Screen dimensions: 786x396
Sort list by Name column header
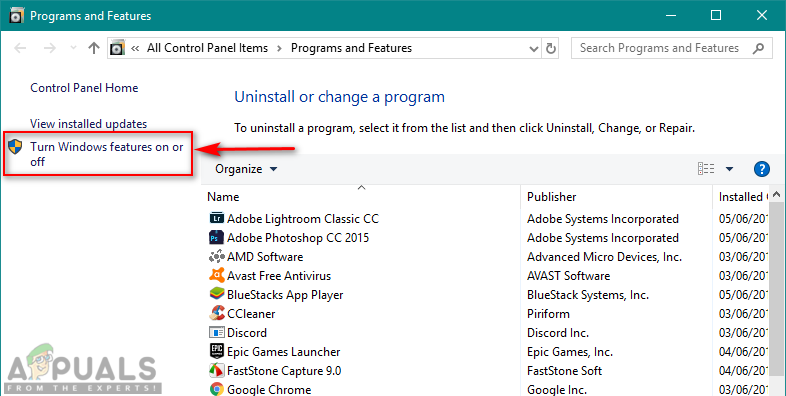223,197
